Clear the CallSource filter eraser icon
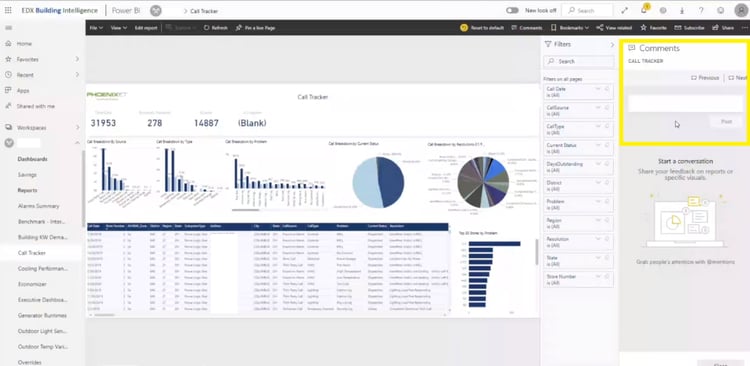The height and width of the screenshot is (366, 750). click(607, 108)
